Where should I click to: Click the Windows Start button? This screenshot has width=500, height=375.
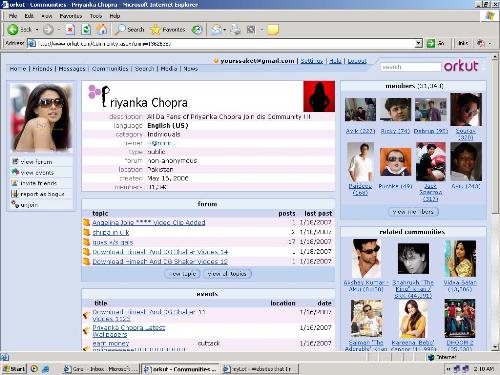tap(14, 369)
